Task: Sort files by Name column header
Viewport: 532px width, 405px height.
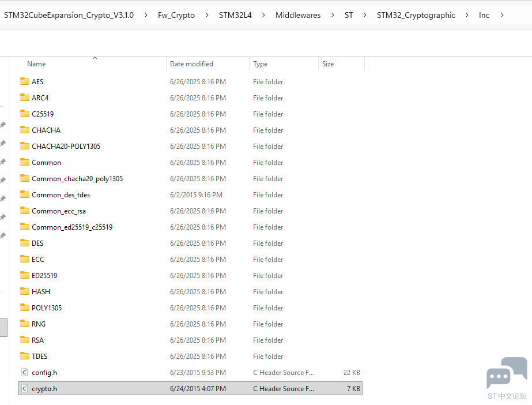Action: click(x=36, y=64)
